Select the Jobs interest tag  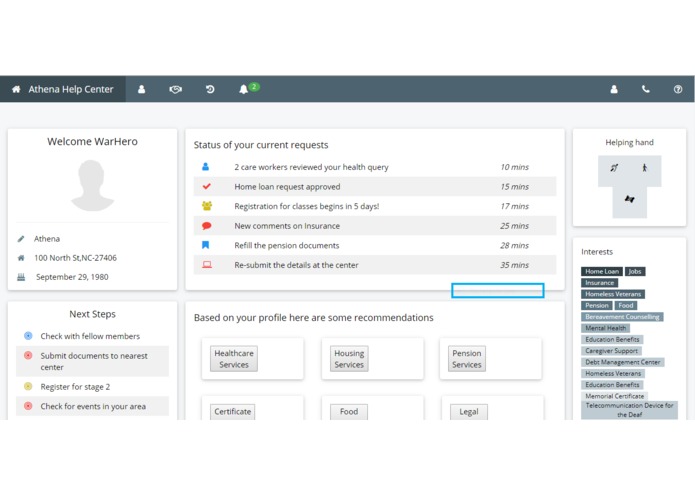635,271
